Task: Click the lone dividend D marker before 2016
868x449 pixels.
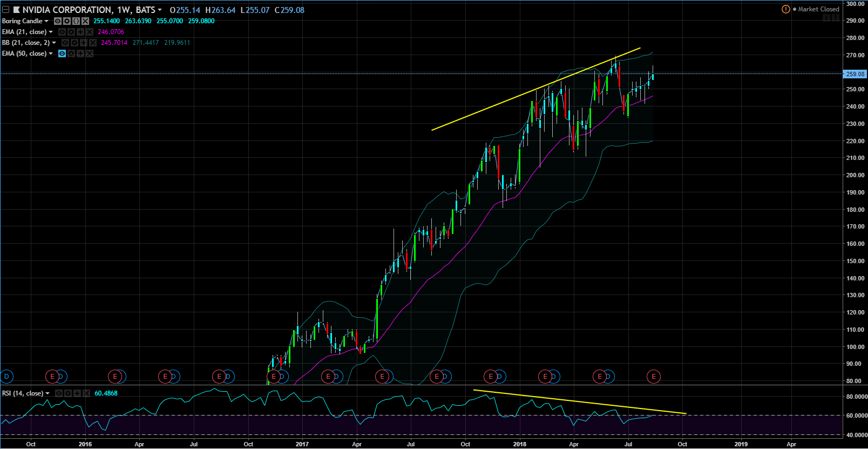Action: pos(6,377)
